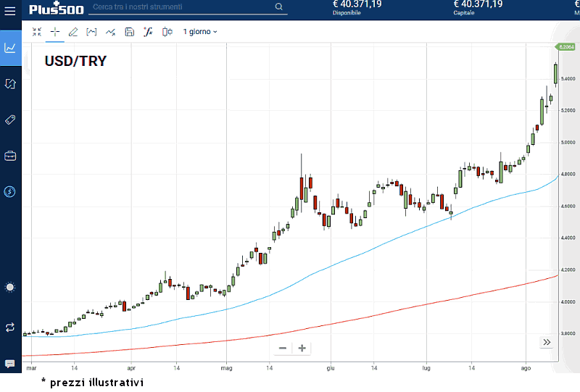Click the collapse chart view icon
This screenshot has width=580, height=392.
coord(37,32)
